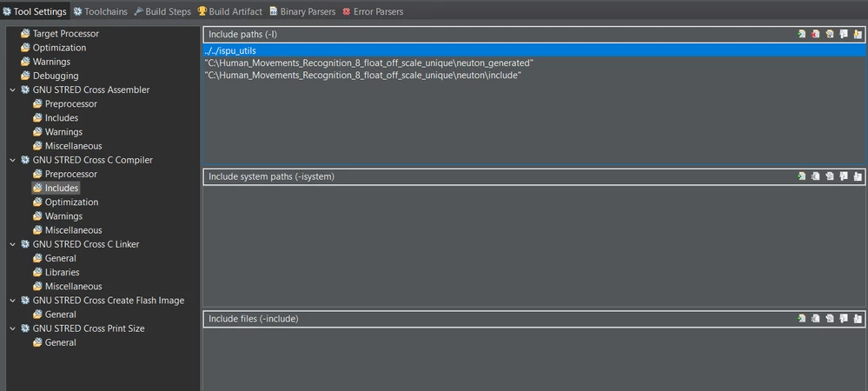This screenshot has height=391, width=868.
Task: Collapse the GNU STRED Cross Assembler node
Action: coord(12,89)
